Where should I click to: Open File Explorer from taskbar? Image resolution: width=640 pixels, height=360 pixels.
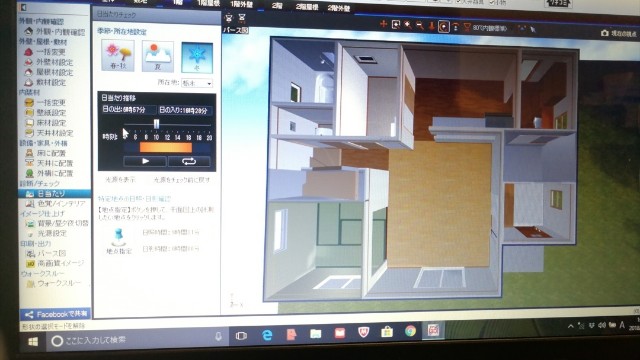coord(316,334)
